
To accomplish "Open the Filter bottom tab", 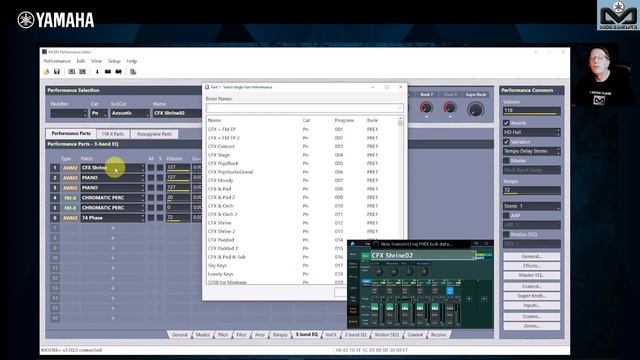I will [x=242, y=335].
